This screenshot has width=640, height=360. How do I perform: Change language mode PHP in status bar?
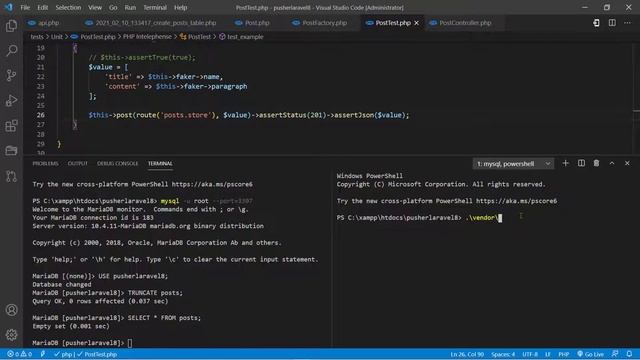point(564,354)
